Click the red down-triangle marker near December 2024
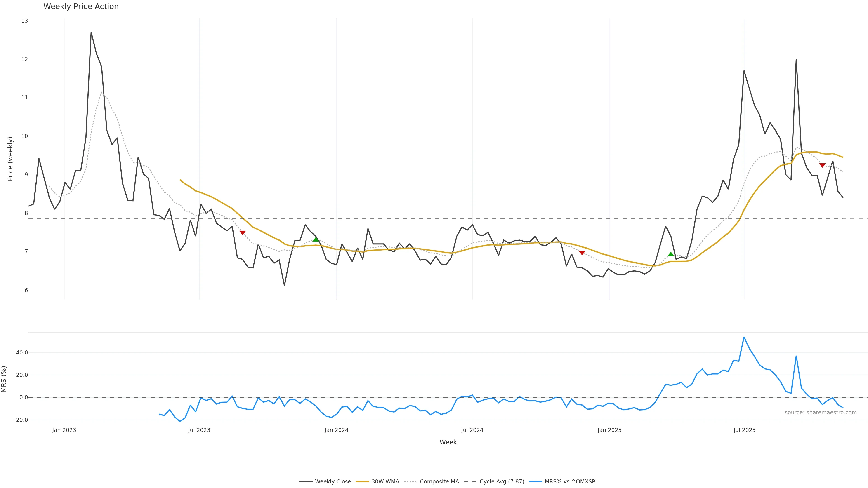 (x=582, y=253)
